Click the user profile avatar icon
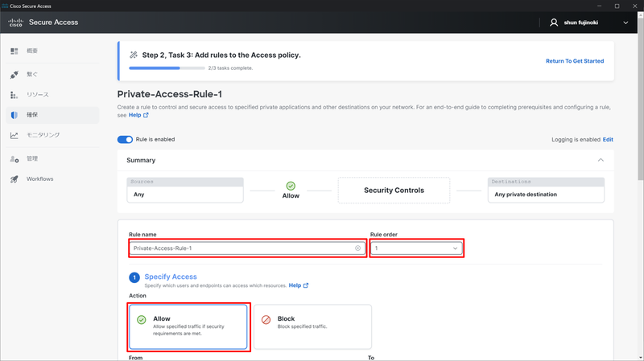 [x=554, y=23]
